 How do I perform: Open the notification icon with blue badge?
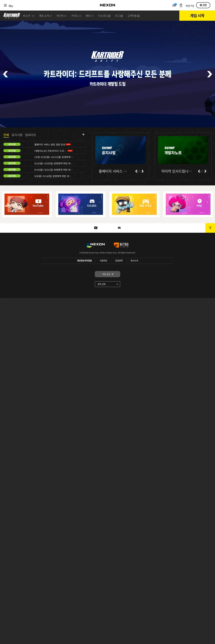[174, 5]
